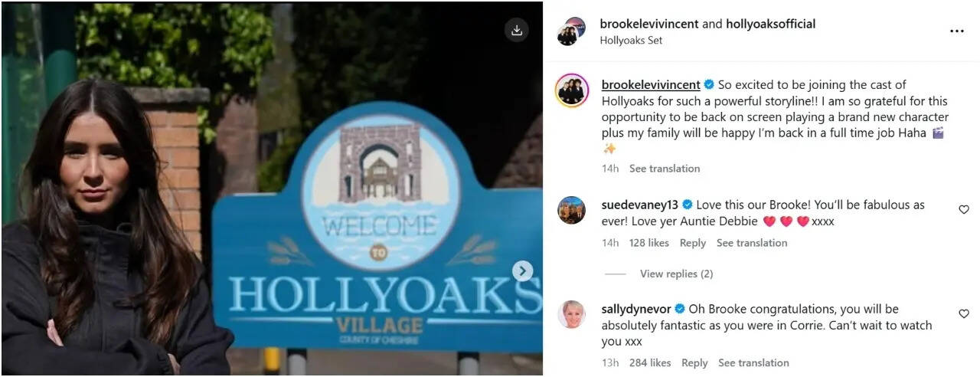980x377 pixels.
Task: View the 128 likes list
Action: click(x=649, y=243)
